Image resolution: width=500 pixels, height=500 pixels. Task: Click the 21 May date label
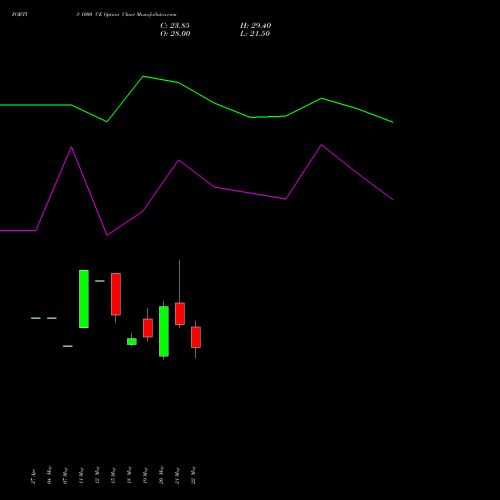(177, 476)
